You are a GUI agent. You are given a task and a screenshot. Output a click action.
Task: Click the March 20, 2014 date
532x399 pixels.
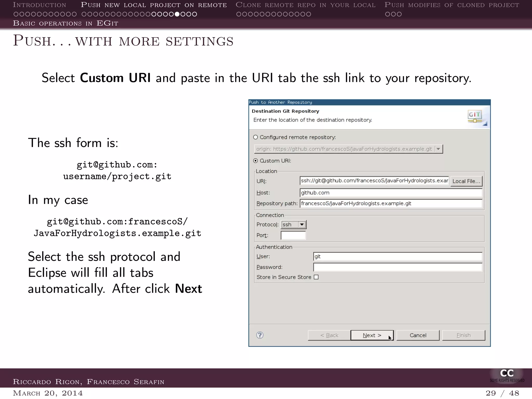48,393
